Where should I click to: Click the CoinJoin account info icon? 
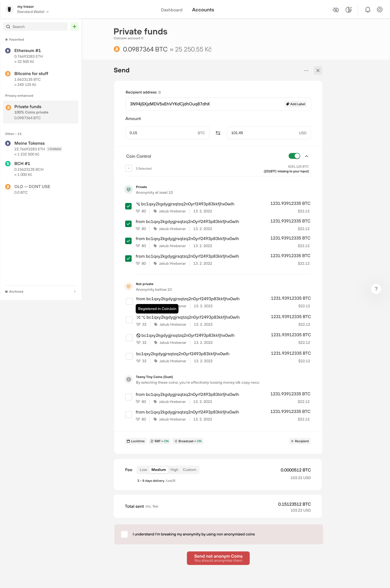(142, 38)
